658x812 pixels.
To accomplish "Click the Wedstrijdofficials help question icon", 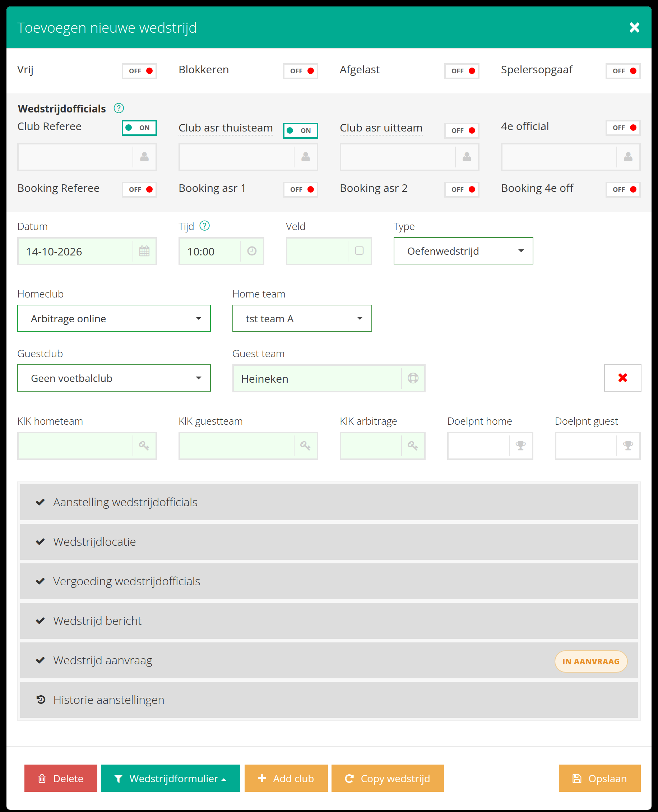I will (x=119, y=109).
